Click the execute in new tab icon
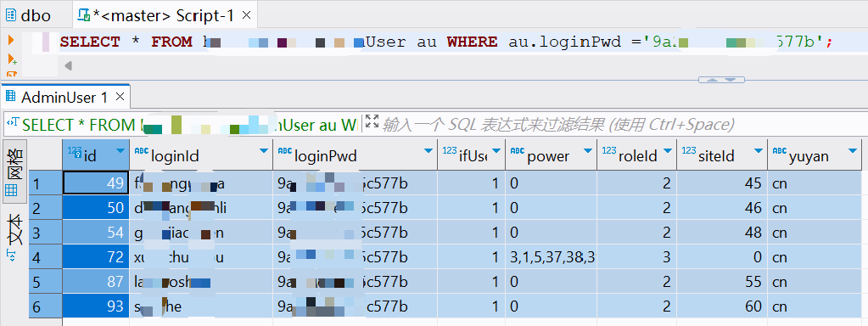The image size is (868, 326). [x=12, y=59]
